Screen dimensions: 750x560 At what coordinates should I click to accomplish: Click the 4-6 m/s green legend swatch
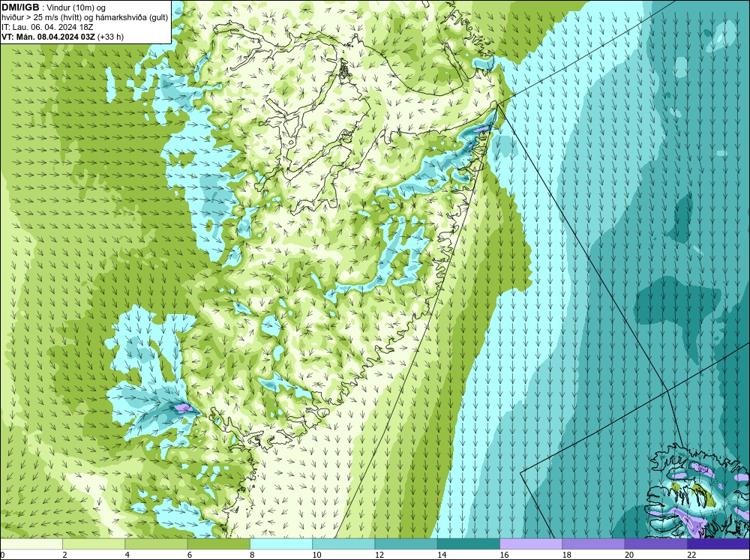click(x=156, y=544)
